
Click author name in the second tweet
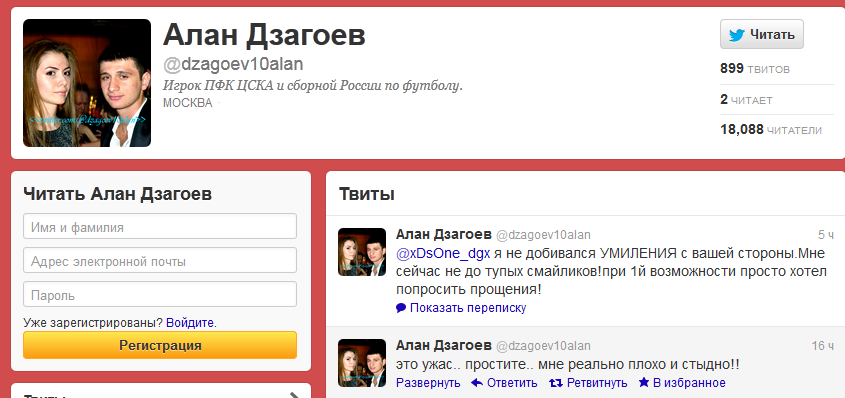point(444,345)
